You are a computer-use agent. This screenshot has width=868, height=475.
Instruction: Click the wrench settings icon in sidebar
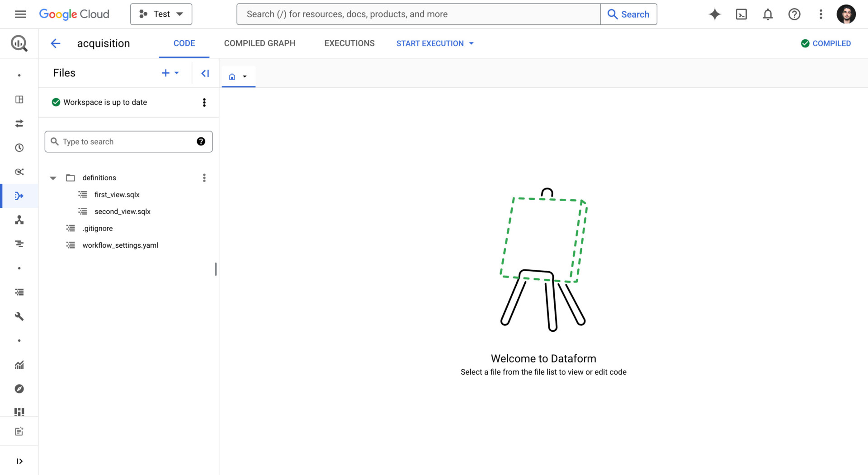(x=19, y=316)
